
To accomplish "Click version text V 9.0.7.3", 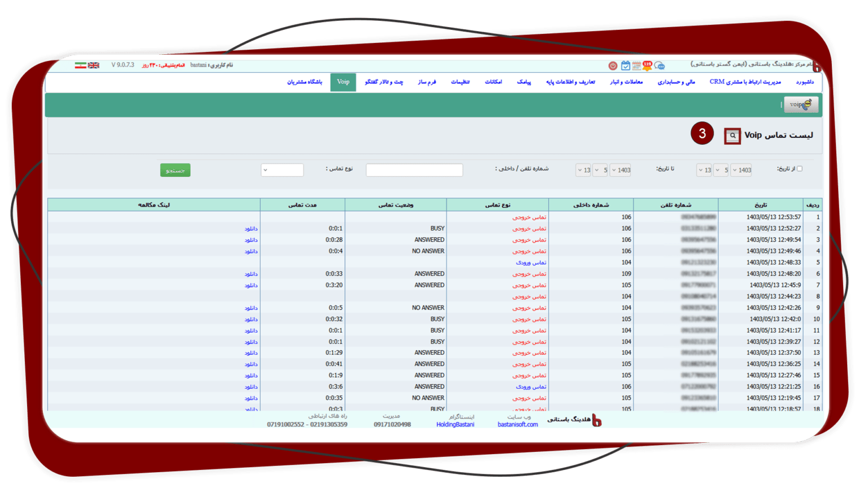I will [x=123, y=66].
